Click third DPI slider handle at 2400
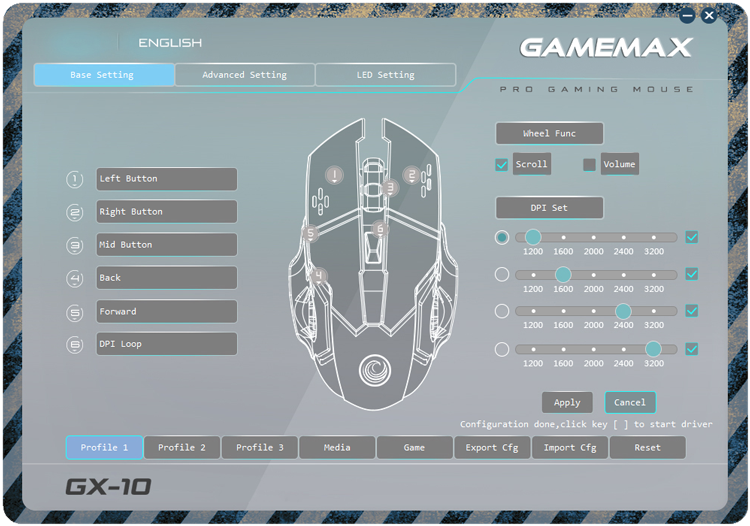The width and height of the screenshot is (750, 526). (x=623, y=311)
